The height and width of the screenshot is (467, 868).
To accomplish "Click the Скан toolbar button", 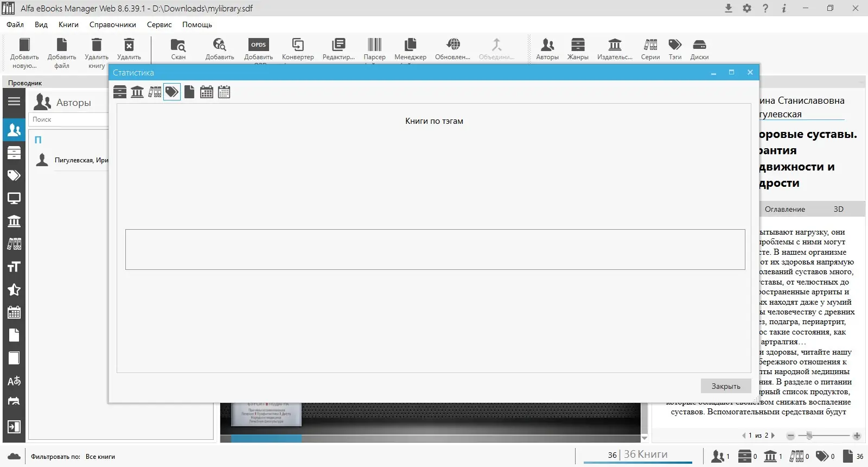I will tap(178, 49).
